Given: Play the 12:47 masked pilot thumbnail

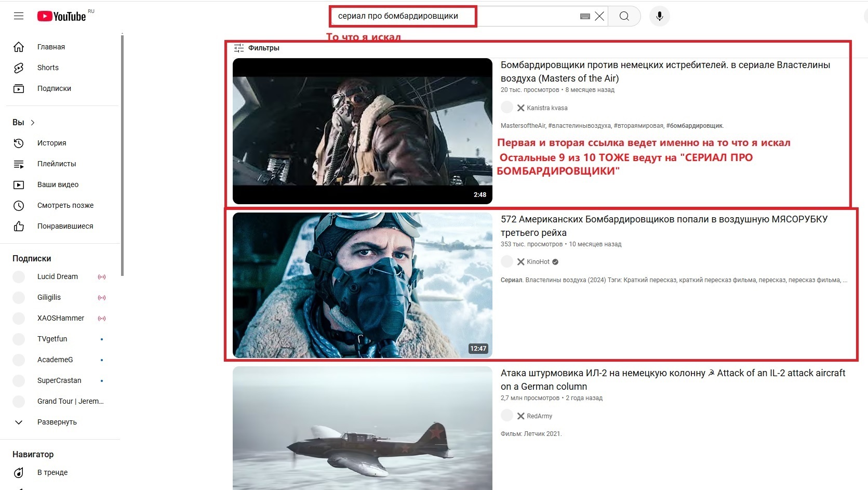Looking at the screenshot, I should [x=363, y=285].
